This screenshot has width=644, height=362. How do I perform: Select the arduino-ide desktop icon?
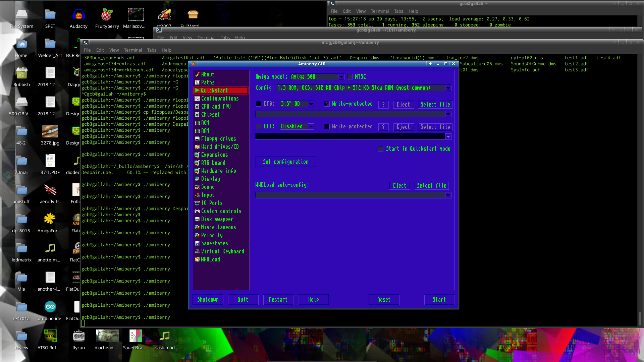tap(50, 311)
